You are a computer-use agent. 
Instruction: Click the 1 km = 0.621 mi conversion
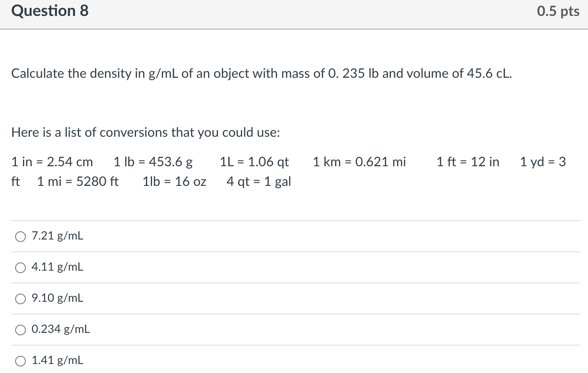point(359,162)
